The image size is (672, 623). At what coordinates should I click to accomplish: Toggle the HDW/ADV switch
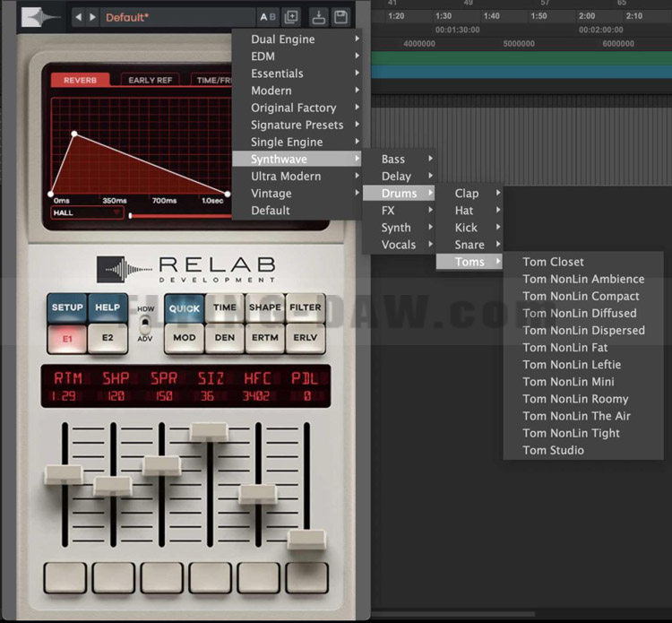click(x=145, y=324)
